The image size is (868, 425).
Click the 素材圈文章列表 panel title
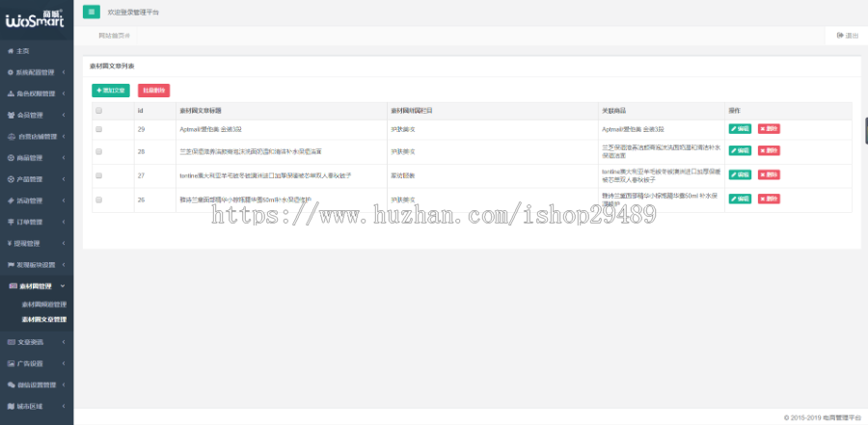click(112, 66)
